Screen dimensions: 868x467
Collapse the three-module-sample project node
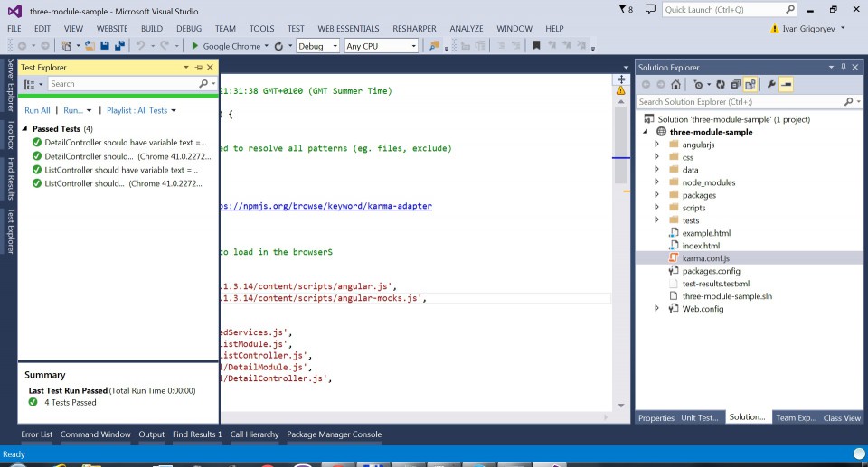tap(646, 132)
